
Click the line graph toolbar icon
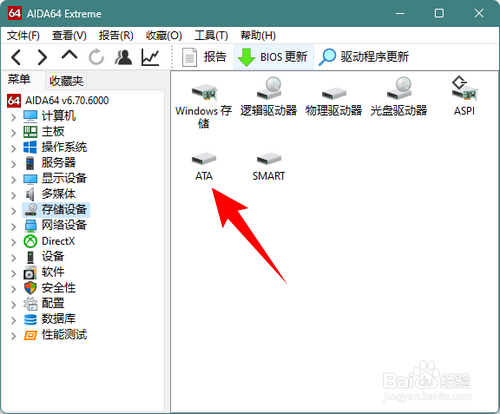tap(150, 57)
